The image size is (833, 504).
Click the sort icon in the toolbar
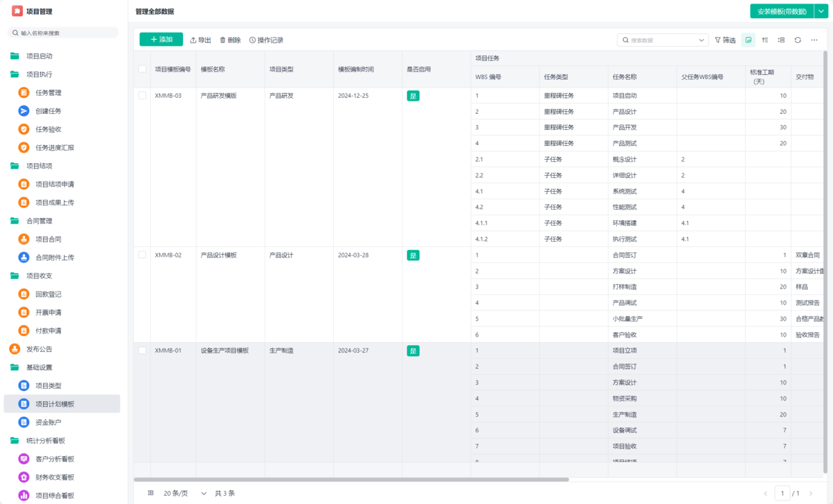click(x=765, y=40)
